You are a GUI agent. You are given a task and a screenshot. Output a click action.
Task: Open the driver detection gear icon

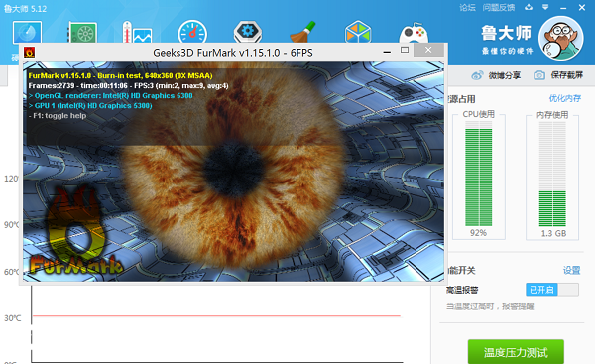248,32
